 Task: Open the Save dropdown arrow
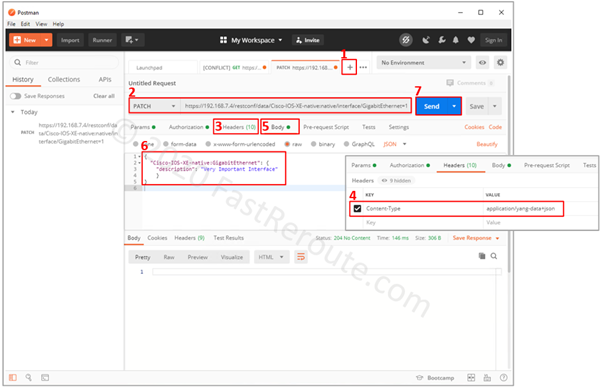click(x=495, y=106)
